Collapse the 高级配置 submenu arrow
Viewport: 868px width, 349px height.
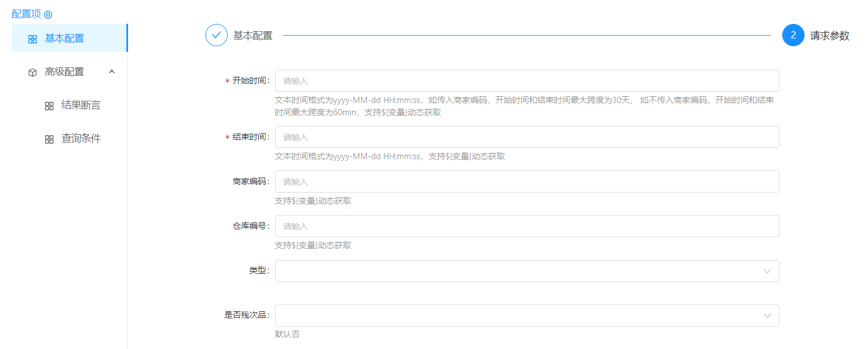click(112, 72)
